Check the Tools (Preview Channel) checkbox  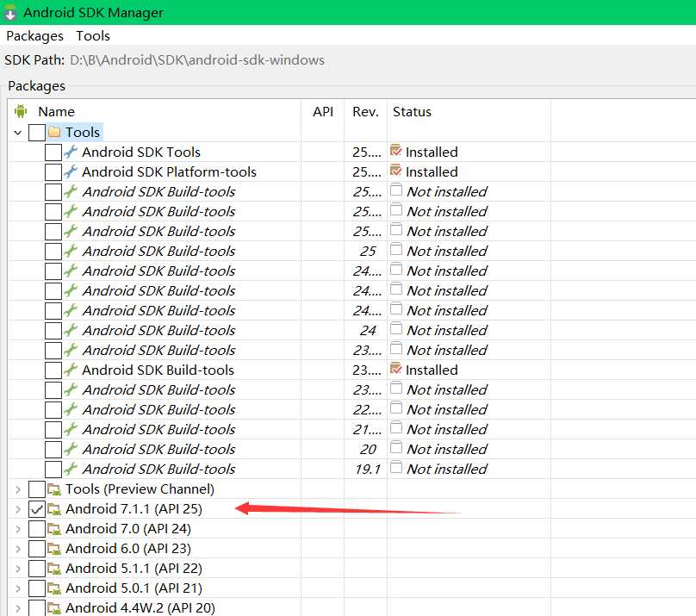(37, 489)
